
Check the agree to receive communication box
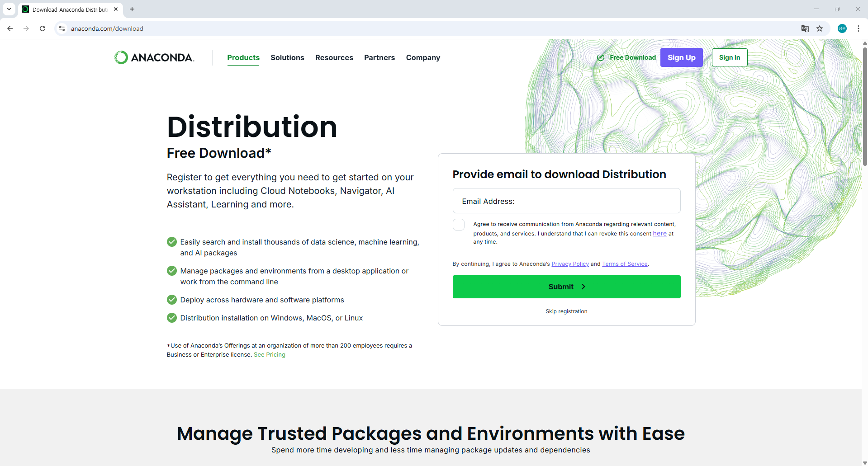point(459,225)
